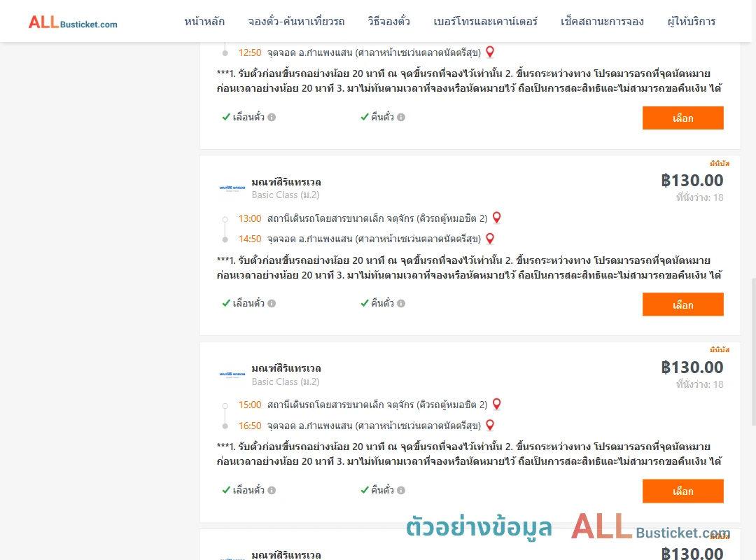Click map pin beside 12:50 กำแพงแสน stop
The width and height of the screenshot is (756, 560).
coord(490,52)
